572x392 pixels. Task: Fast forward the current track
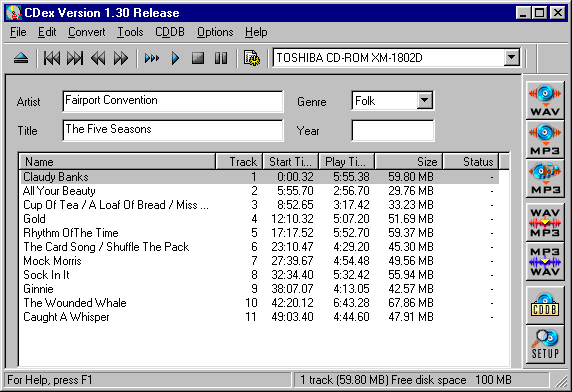121,58
